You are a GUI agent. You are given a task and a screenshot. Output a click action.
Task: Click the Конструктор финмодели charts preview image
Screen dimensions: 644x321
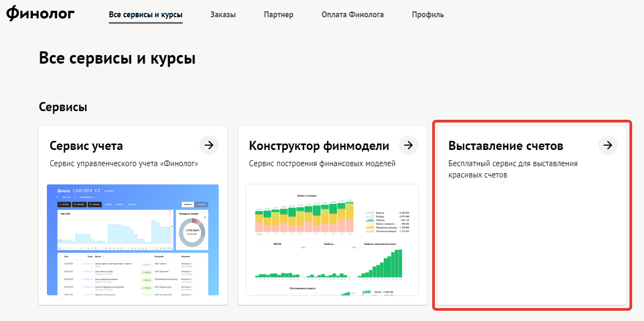point(333,240)
